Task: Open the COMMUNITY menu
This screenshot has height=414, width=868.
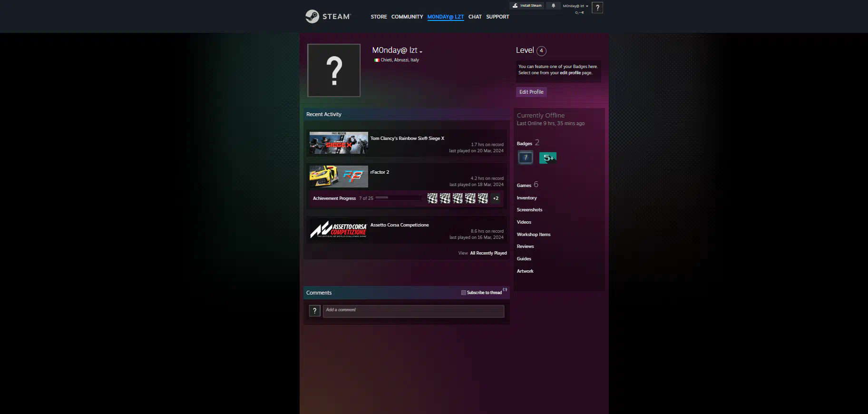Action: coord(407,17)
